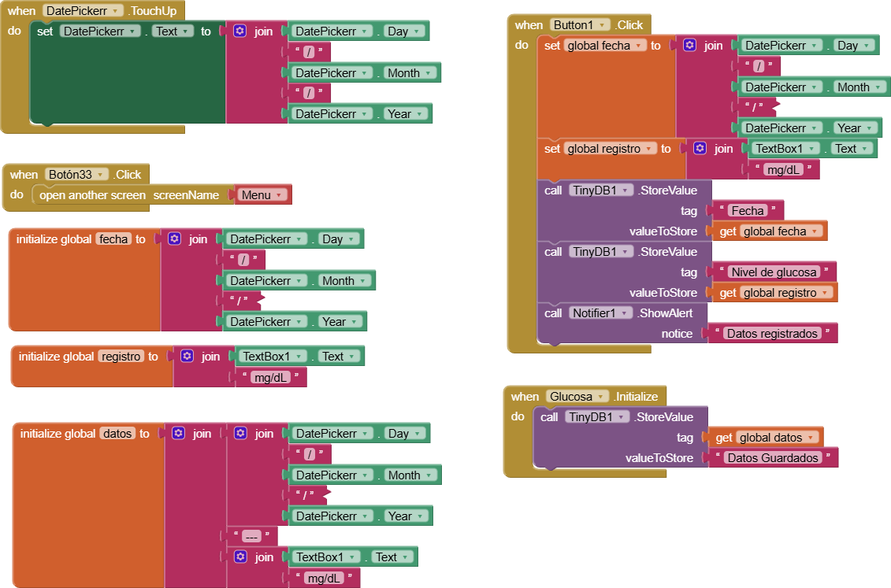Viewport: 891px width, 588px height.
Task: Open outermost join gear in initialize global datos
Action: [x=179, y=434]
